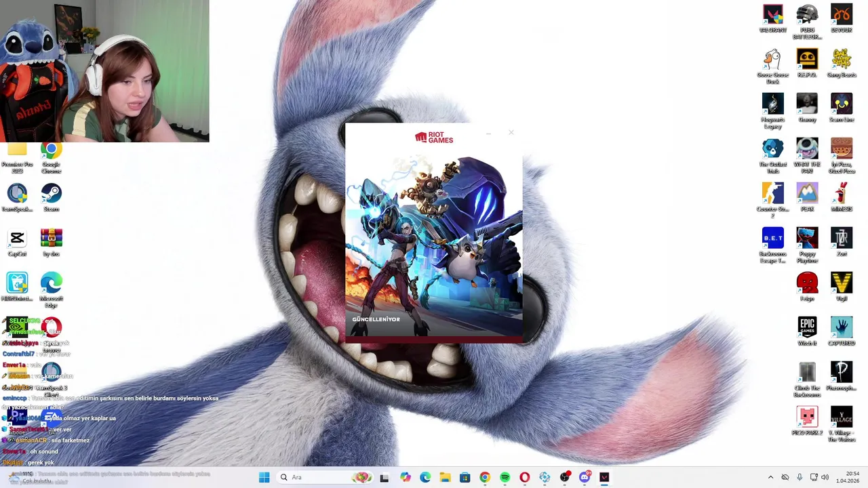The width and height of the screenshot is (868, 488).
Task: Select the Gang Beasts desktop icon
Action: (x=842, y=63)
